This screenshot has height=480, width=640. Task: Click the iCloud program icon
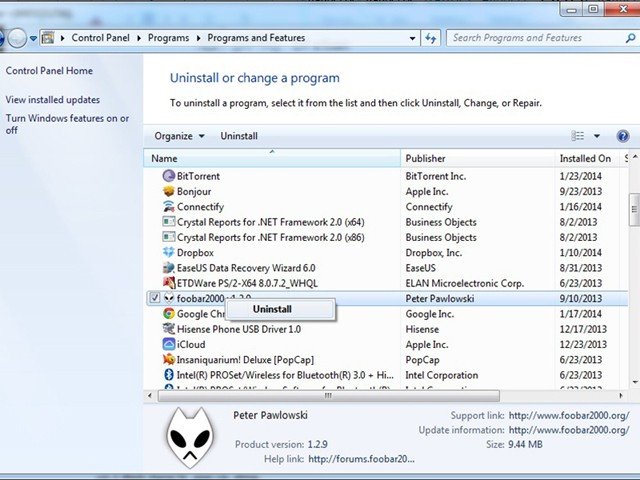tap(169, 344)
